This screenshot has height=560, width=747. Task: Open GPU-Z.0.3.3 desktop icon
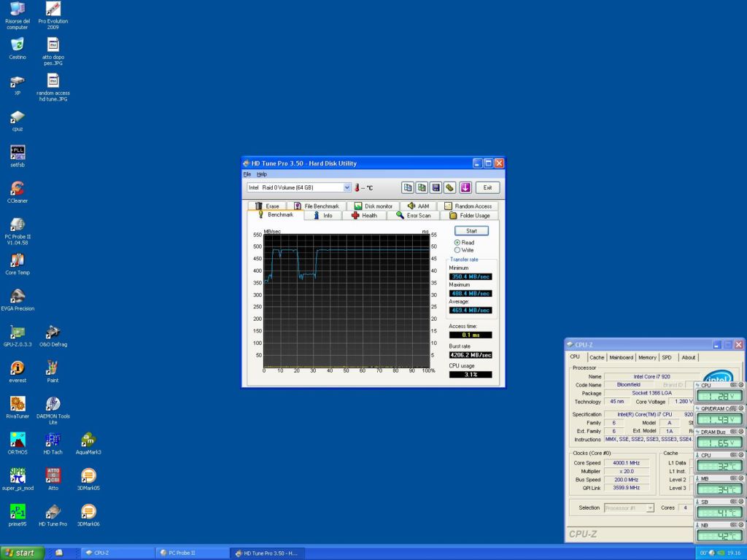(18, 335)
